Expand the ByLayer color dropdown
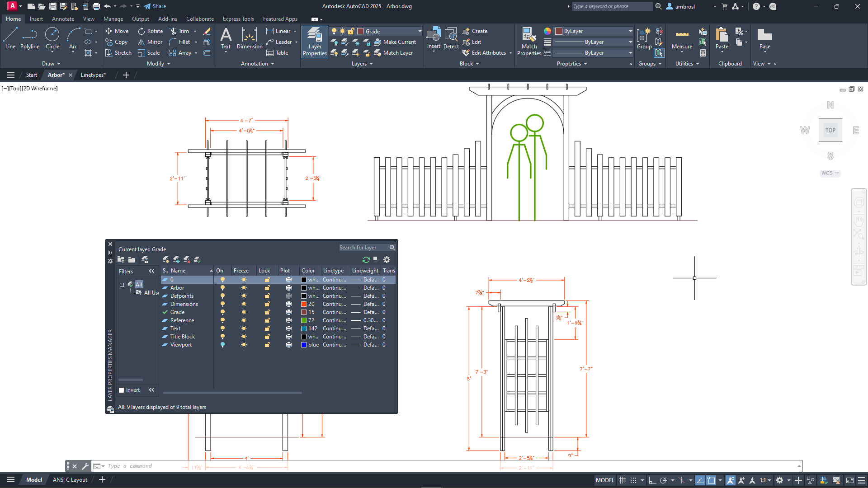Viewport: 868px width, 488px height. pos(630,31)
